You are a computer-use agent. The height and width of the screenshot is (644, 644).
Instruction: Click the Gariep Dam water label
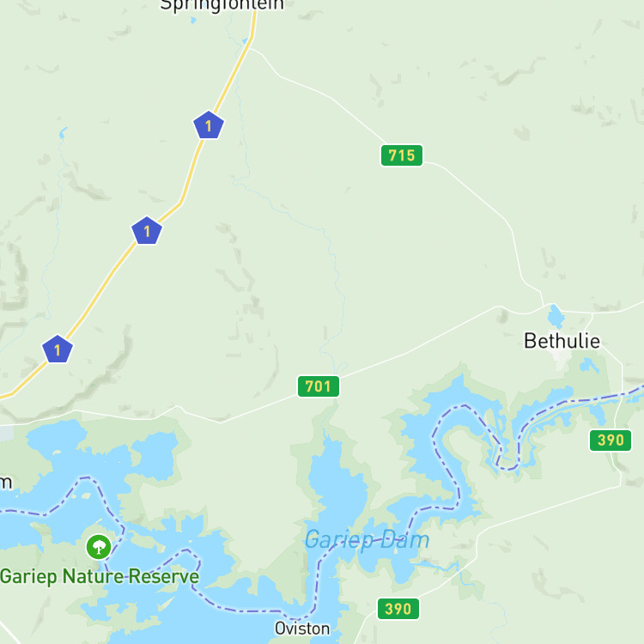click(x=367, y=539)
